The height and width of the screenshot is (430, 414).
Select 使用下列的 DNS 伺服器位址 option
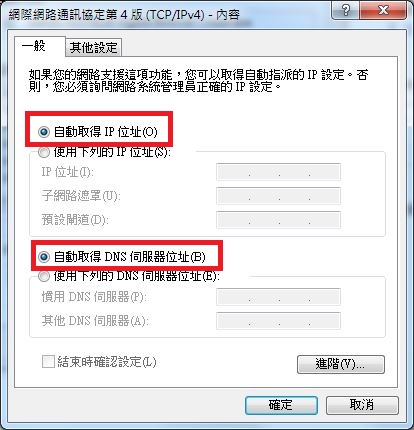(44, 276)
